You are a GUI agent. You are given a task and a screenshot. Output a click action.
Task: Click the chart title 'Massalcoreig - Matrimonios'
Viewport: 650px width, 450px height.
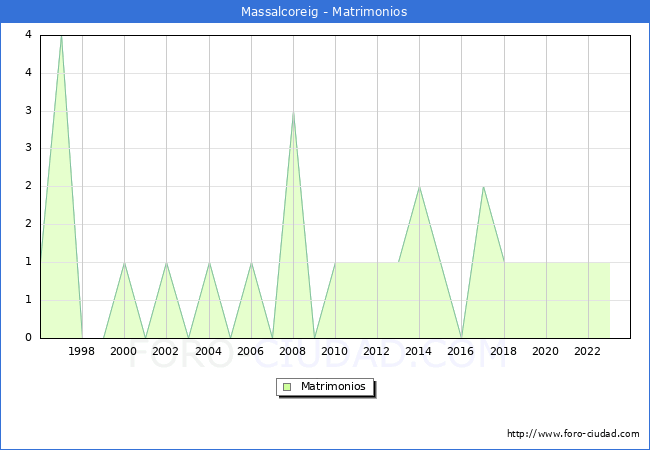[324, 12]
